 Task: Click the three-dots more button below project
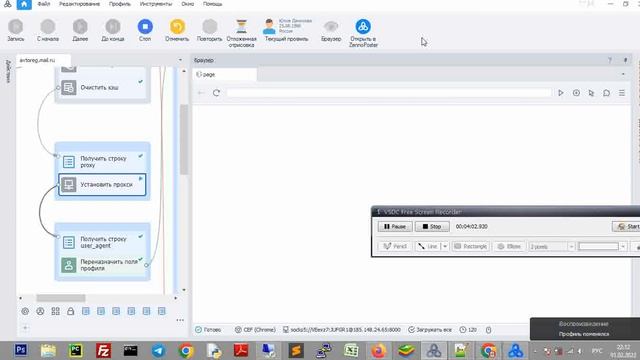click(180, 320)
